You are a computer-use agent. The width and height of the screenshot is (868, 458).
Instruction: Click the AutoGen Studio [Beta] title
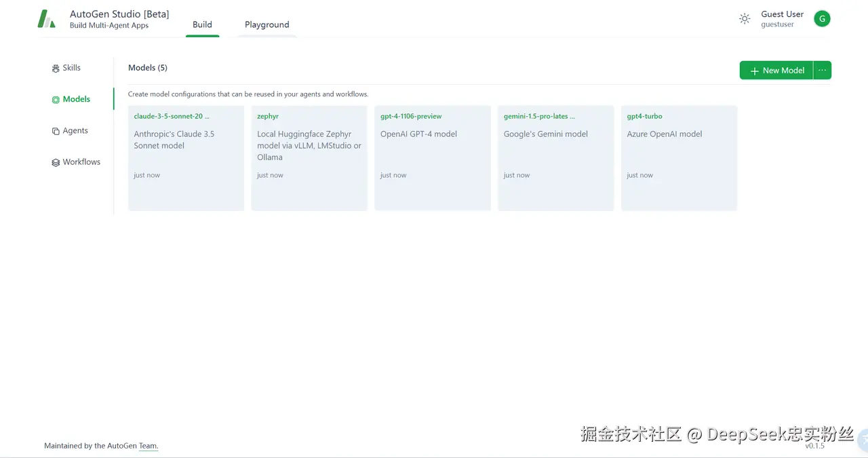(x=119, y=14)
